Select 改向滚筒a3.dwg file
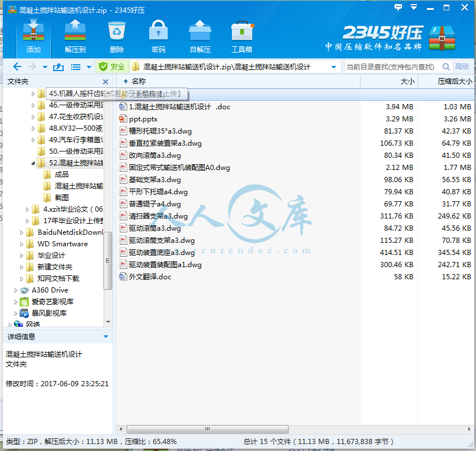The height and width of the screenshot is (451, 476). 154,156
